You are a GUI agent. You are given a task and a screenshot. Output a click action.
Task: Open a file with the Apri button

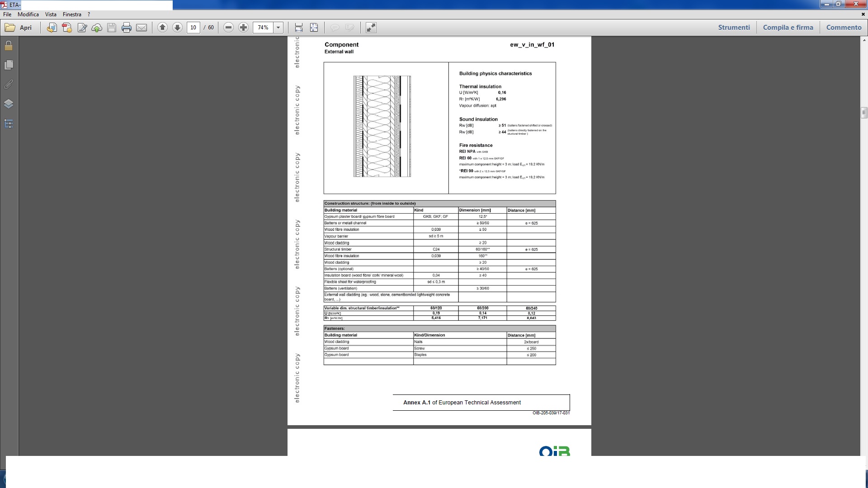coord(19,28)
